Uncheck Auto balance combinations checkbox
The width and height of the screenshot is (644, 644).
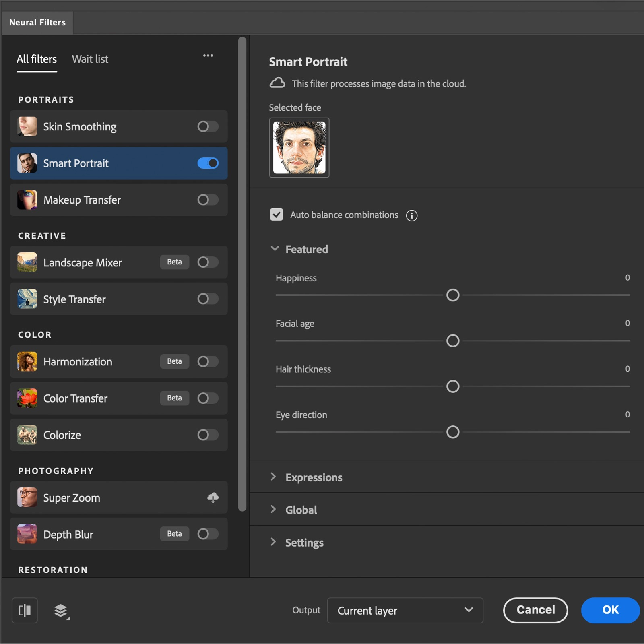pyautogui.click(x=277, y=215)
